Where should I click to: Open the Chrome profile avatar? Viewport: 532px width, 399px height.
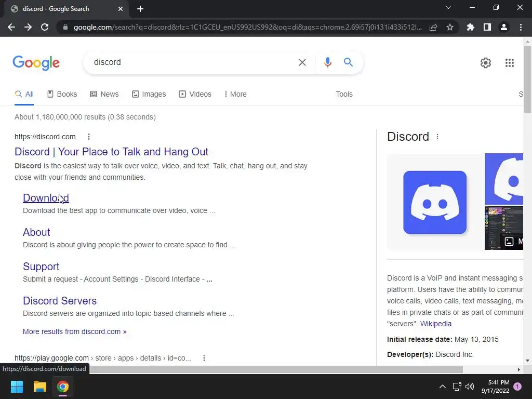click(x=504, y=27)
